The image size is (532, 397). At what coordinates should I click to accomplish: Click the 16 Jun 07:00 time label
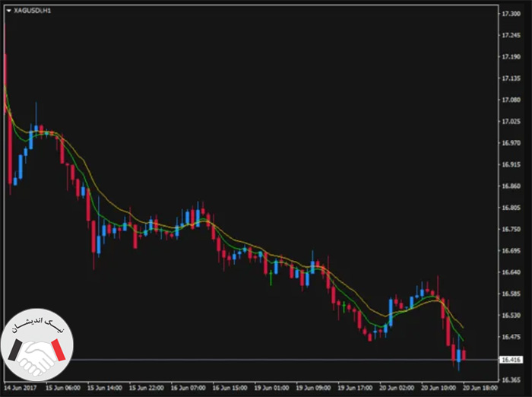188,388
